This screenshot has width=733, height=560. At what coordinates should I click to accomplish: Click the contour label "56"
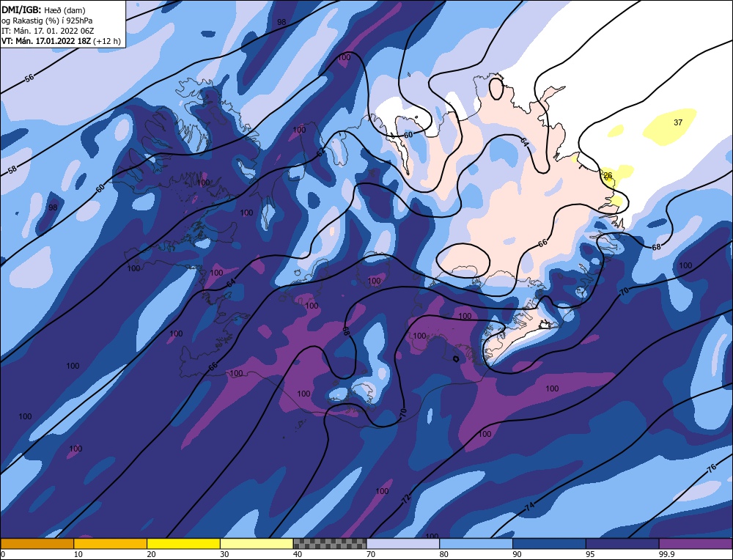click(x=29, y=78)
